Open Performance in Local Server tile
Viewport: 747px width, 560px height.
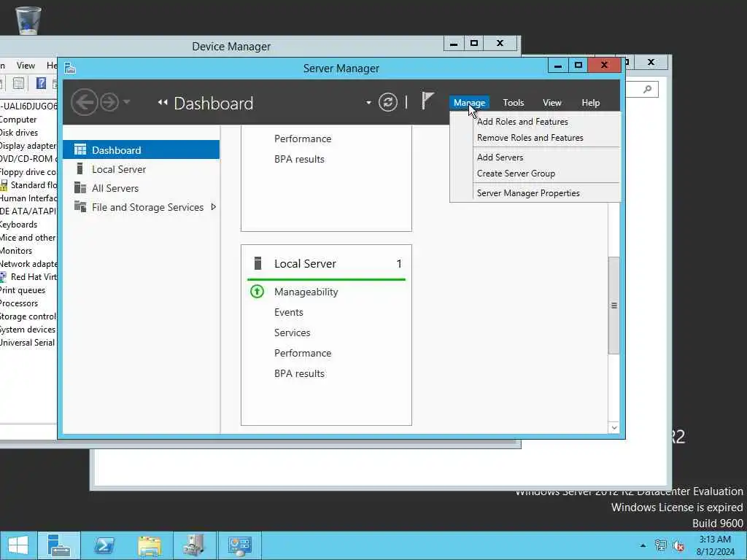tap(303, 354)
